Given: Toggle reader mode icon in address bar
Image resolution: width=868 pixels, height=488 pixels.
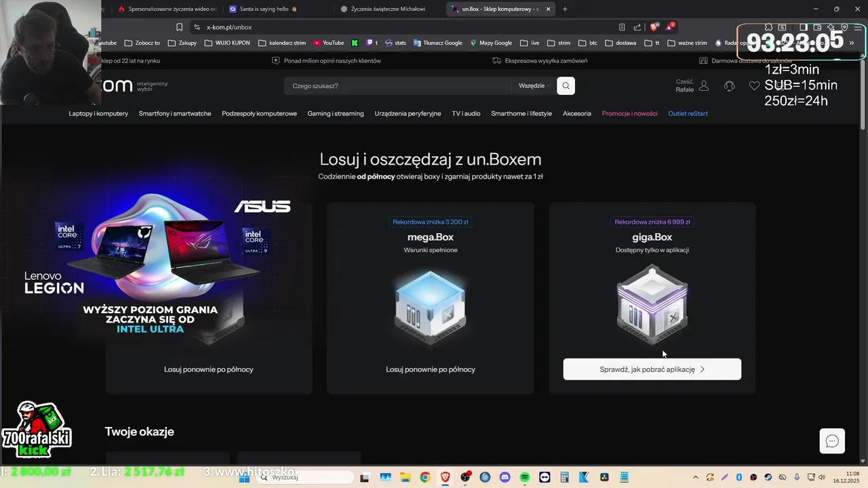Looking at the screenshot, I should point(622,27).
